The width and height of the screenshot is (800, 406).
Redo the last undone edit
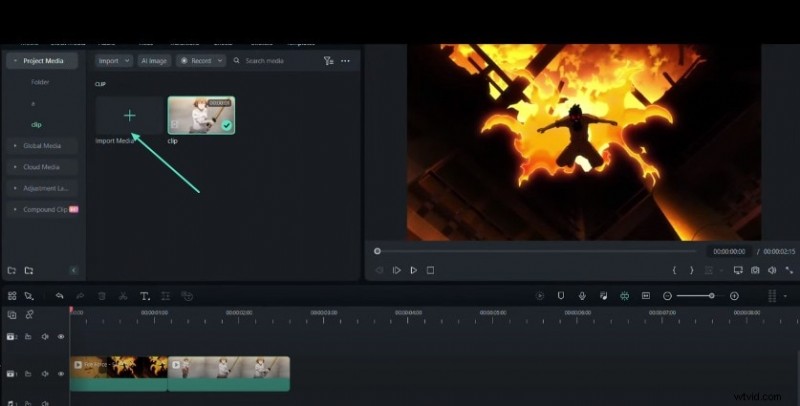point(80,296)
